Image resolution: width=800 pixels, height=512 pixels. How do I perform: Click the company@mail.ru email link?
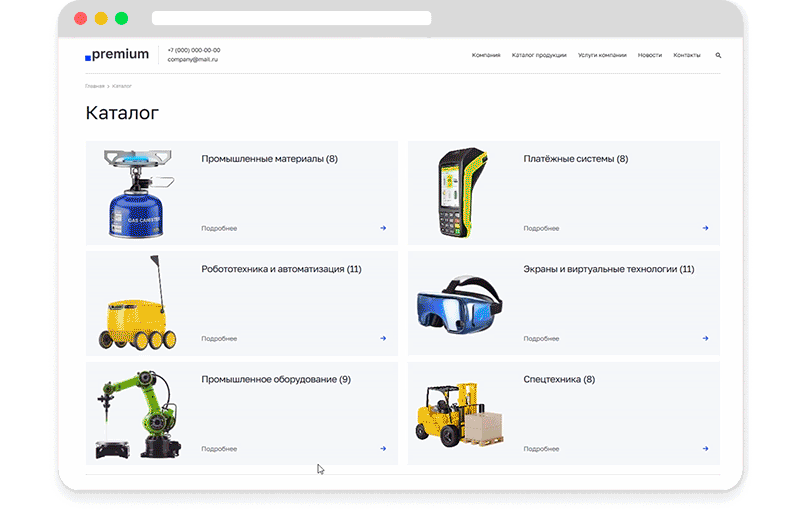pyautogui.click(x=192, y=60)
